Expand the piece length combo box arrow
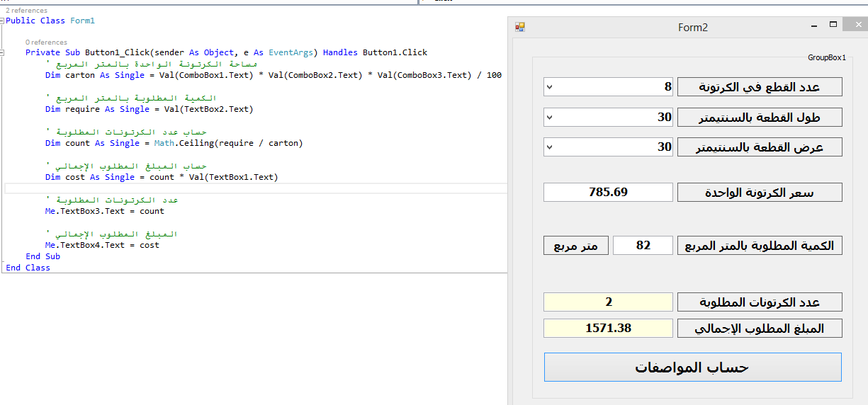Viewport: 868px width, 405px height. [x=550, y=117]
